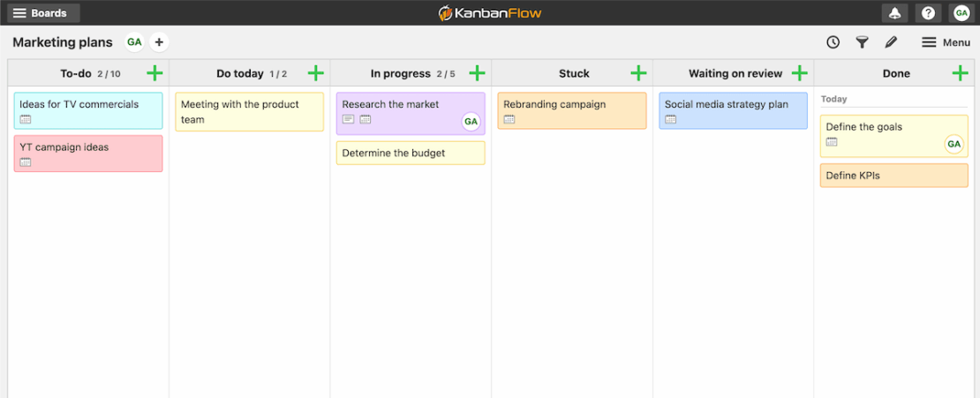This screenshot has width=980, height=398.
Task: Open the board Menu
Action: [946, 41]
